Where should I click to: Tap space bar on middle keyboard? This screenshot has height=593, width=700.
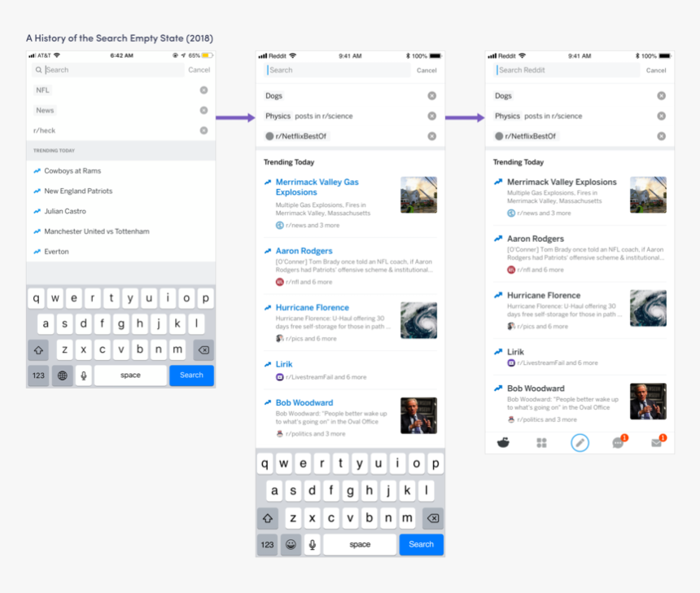point(360,544)
